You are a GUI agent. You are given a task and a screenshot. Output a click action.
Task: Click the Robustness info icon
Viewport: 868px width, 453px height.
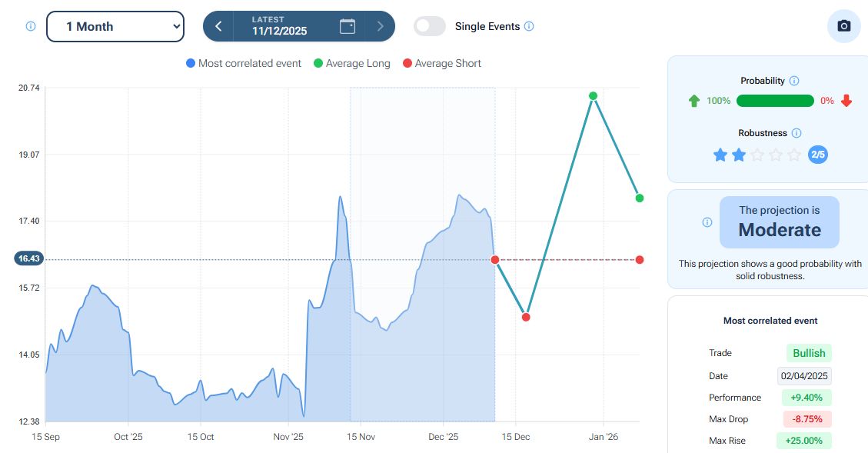(x=796, y=133)
